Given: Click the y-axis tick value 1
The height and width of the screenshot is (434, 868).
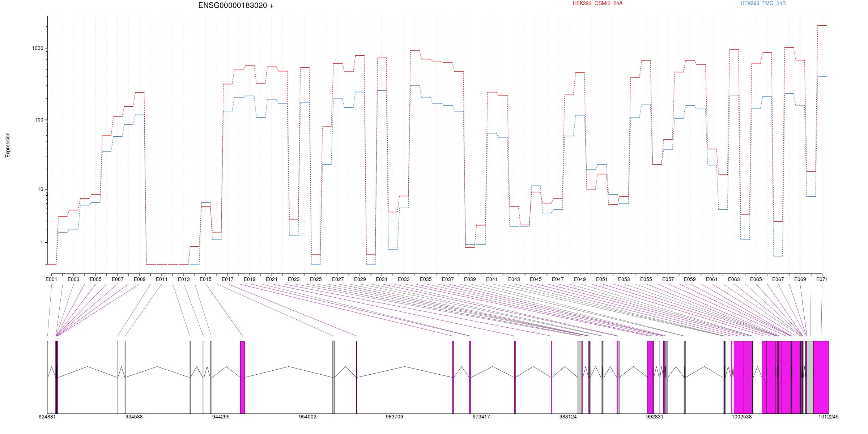Looking at the screenshot, I should coord(42,243).
